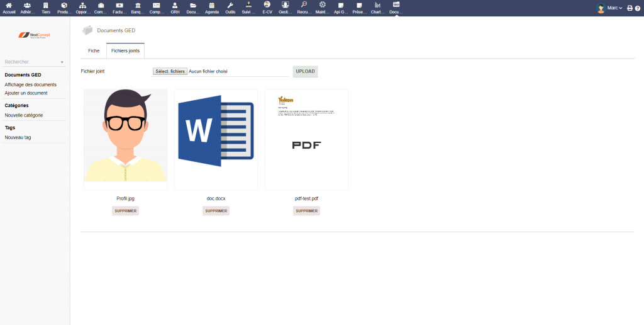The height and width of the screenshot is (325, 644).
Task: Open the Outils wrench icon
Action: coord(230,5)
